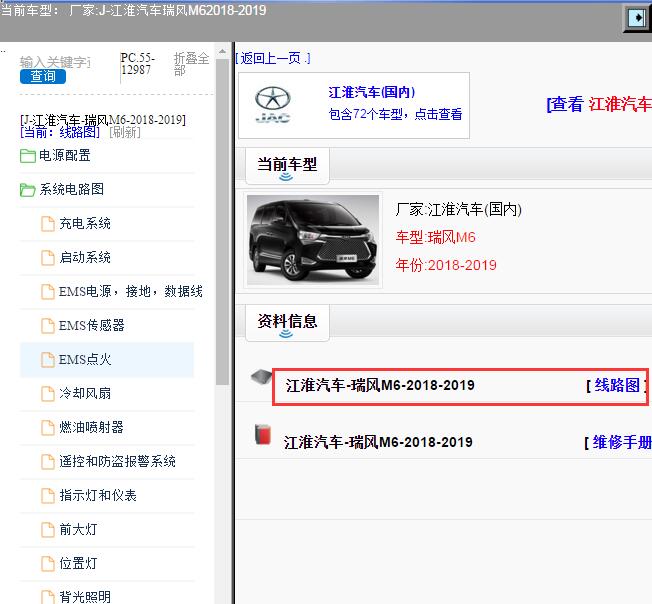Open the EMS传感器 document icon
Viewport: 652px width, 604px height.
point(48,326)
